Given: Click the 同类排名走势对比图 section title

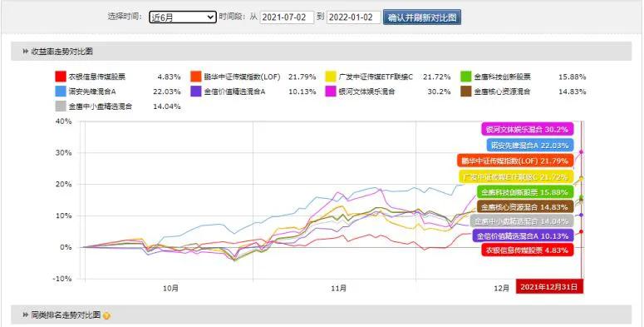Looking at the screenshot, I should 66,315.
